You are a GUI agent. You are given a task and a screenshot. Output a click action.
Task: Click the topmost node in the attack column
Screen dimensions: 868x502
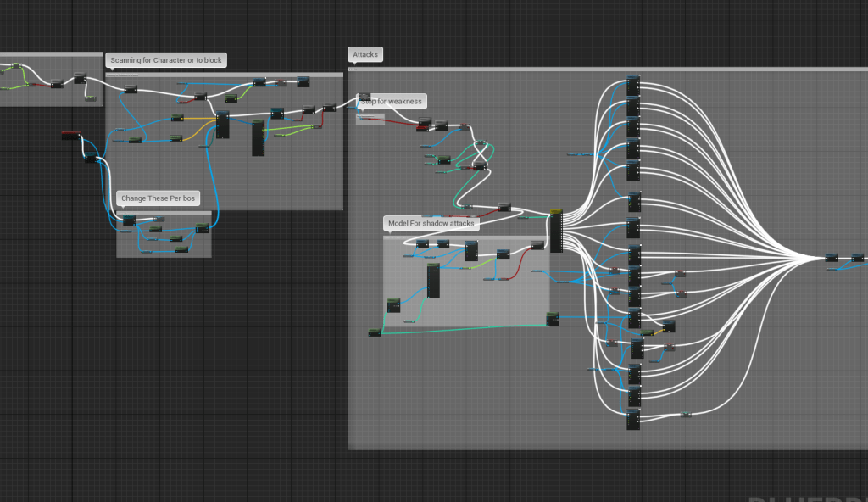point(633,86)
